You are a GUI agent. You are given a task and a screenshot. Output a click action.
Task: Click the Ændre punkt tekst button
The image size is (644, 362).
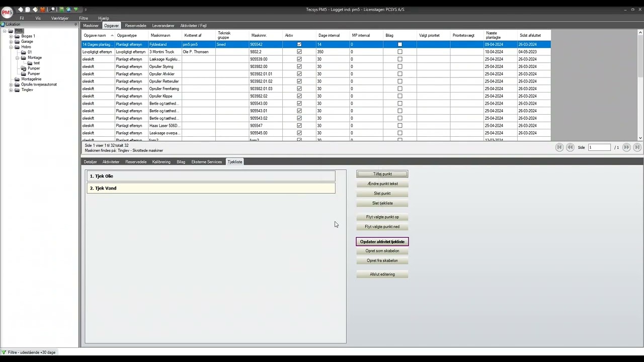point(382,184)
